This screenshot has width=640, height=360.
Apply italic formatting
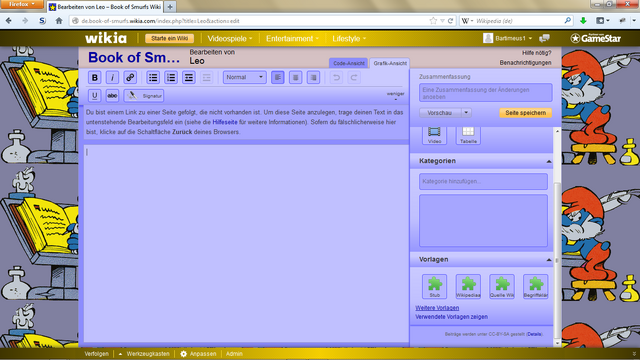pos(112,77)
